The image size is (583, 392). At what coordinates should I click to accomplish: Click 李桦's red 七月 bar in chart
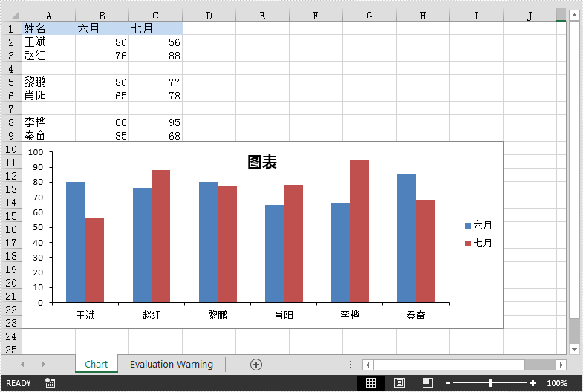point(359,231)
